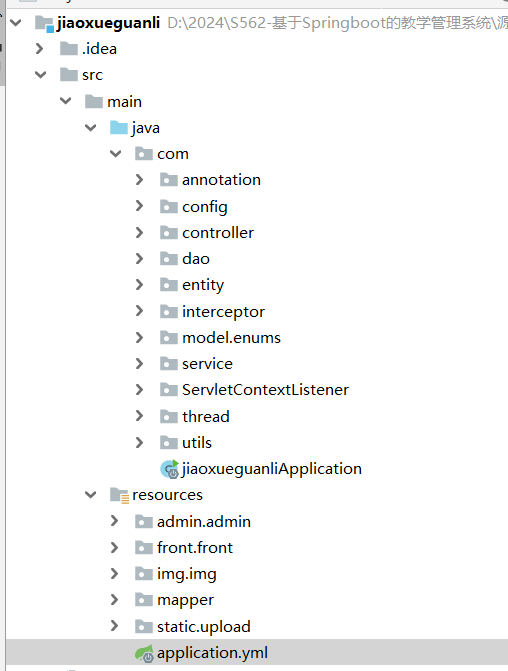
Task: Click the controller package icon
Action: pos(169,233)
